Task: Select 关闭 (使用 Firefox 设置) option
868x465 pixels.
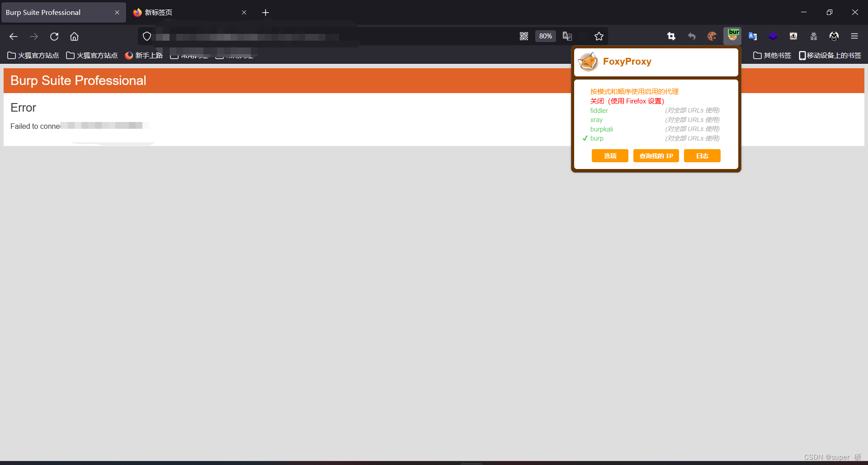Action: point(627,101)
